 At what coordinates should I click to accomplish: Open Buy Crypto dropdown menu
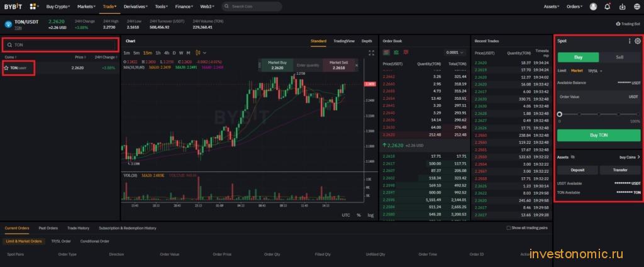pyautogui.click(x=58, y=6)
